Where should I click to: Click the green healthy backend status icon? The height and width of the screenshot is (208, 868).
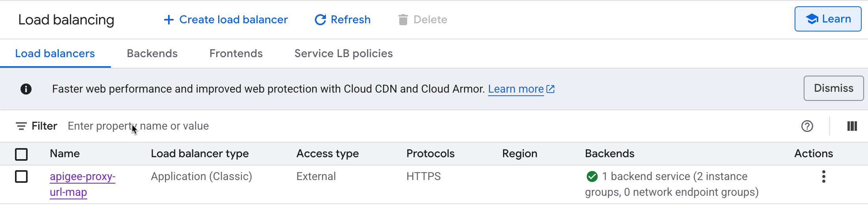592,176
